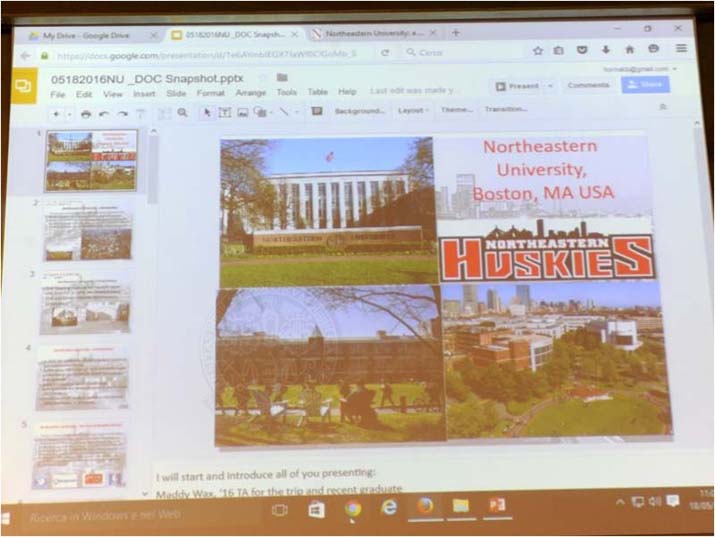This screenshot has height=537, width=715.
Task: Select slide 4 thumbnail
Action: [x=83, y=378]
